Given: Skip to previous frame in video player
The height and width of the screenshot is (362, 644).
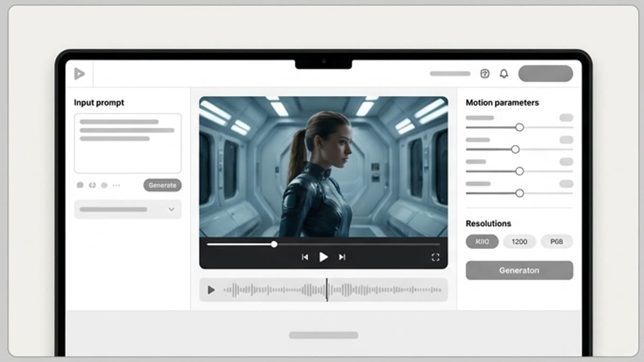Looking at the screenshot, I should [x=305, y=257].
